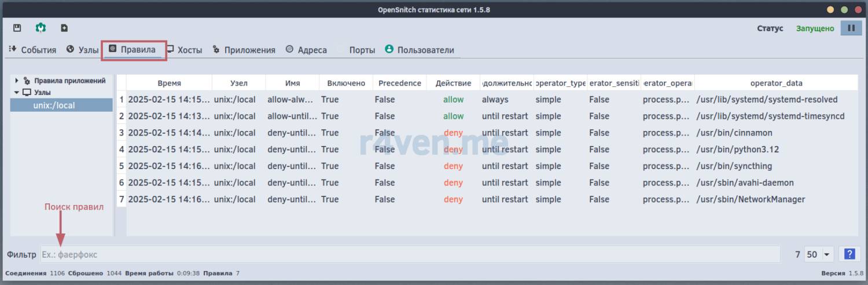Switch to the Порты tab
The width and height of the screenshot is (868, 285).
[x=362, y=50]
